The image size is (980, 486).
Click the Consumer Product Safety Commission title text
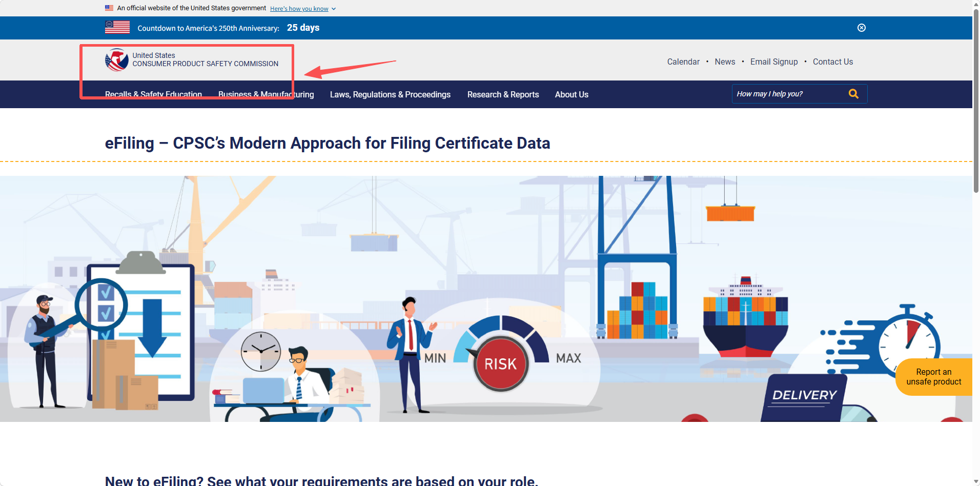point(206,59)
